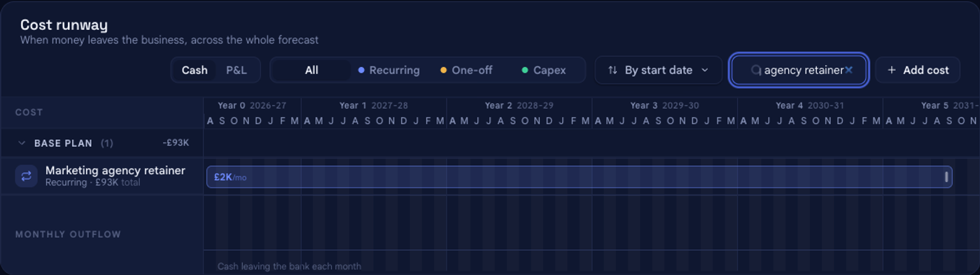Click the -£93K Base Plan total
This screenshot has height=275, width=980.
point(176,143)
